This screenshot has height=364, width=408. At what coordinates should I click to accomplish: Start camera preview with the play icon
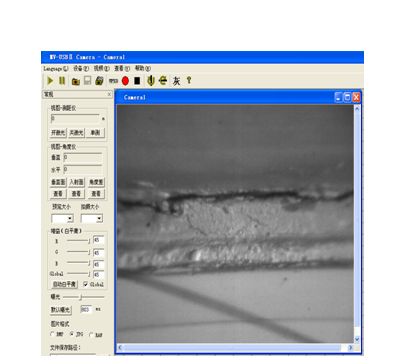coord(50,81)
